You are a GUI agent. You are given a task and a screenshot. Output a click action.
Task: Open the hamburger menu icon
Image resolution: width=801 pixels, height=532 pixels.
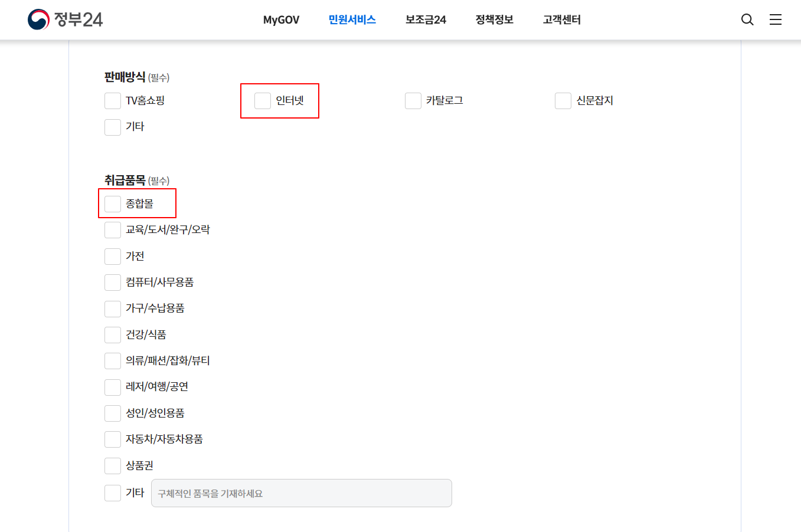(x=776, y=19)
